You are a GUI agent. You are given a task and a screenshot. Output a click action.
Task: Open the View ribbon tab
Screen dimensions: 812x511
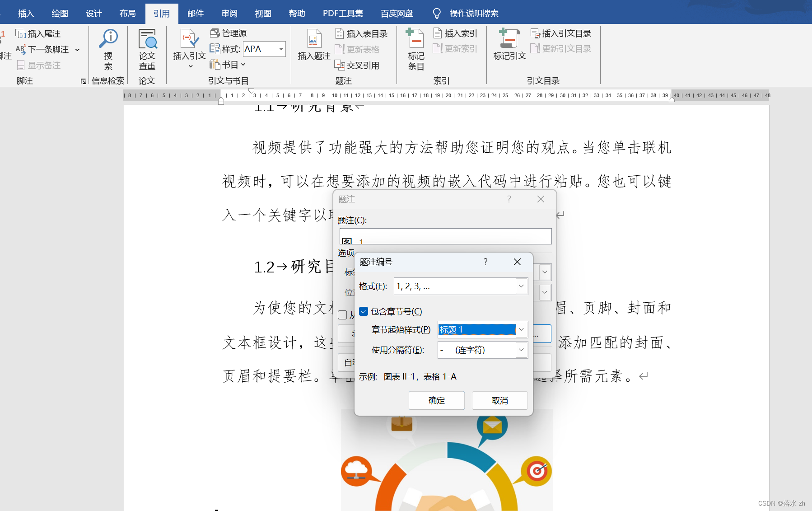pos(263,14)
